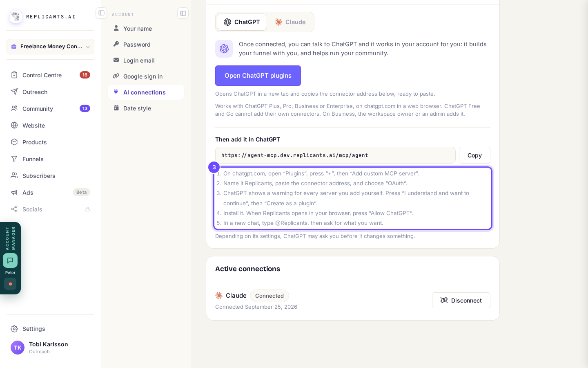Image resolution: width=588 pixels, height=368 pixels.
Task: Click the Replicants.ai logo
Action: pyautogui.click(x=16, y=17)
